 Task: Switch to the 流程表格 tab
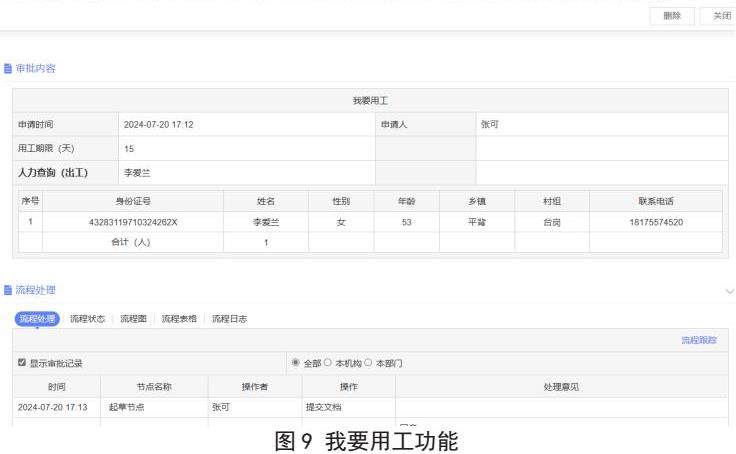[179, 319]
